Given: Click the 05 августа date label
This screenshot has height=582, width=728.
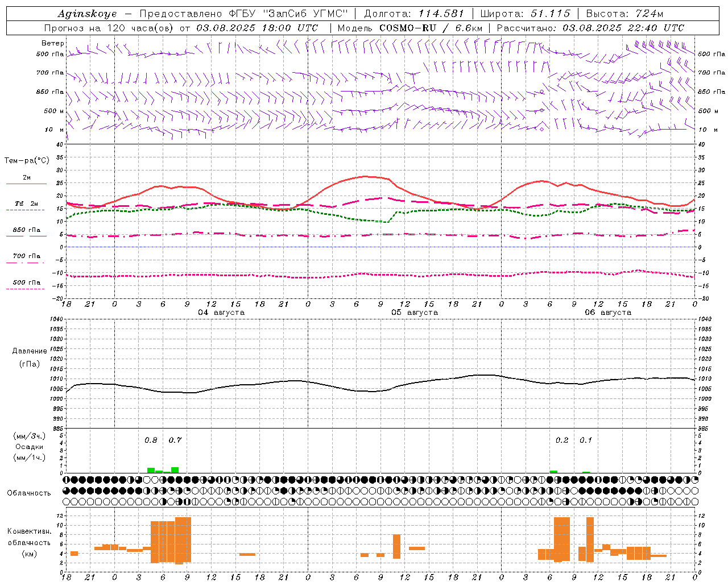Looking at the screenshot, I should (x=415, y=313).
